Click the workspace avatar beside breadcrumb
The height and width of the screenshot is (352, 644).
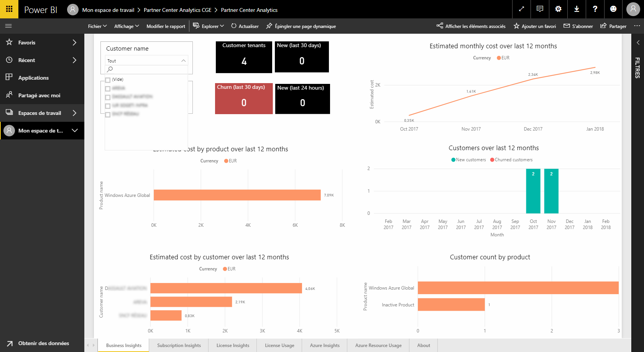point(73,10)
